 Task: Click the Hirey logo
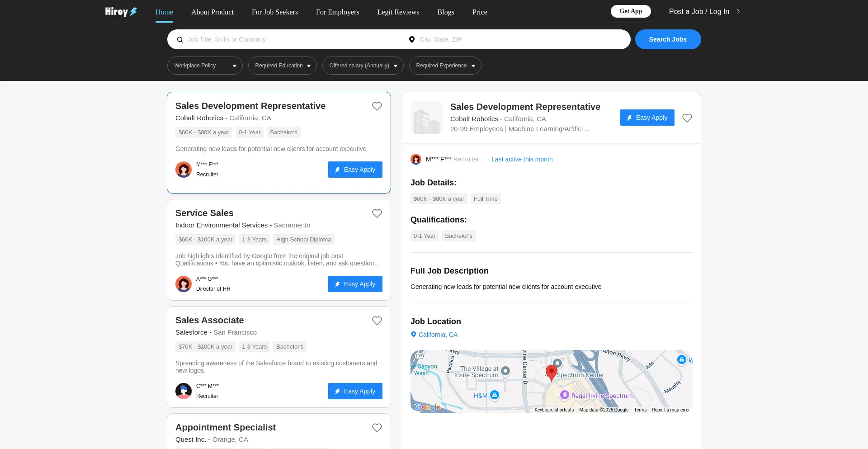tap(121, 12)
